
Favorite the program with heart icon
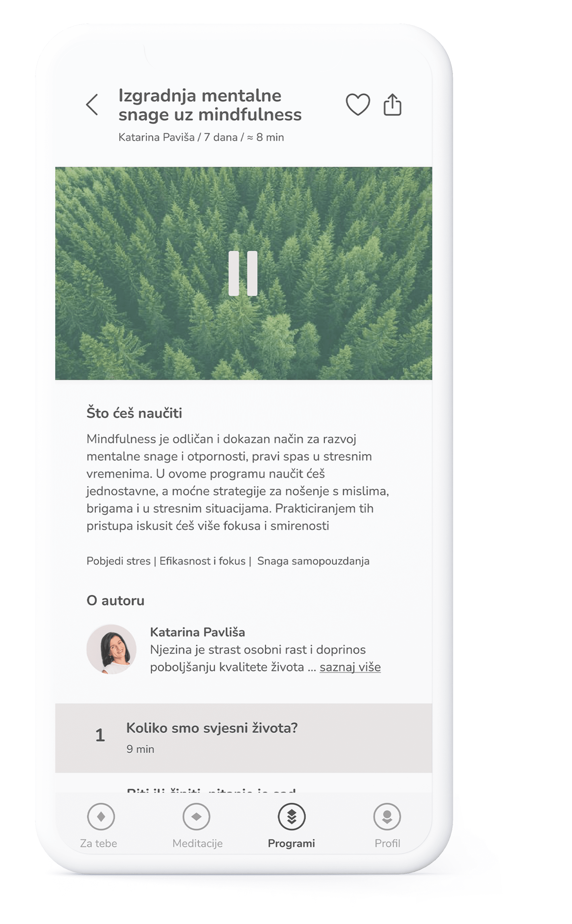tap(358, 104)
